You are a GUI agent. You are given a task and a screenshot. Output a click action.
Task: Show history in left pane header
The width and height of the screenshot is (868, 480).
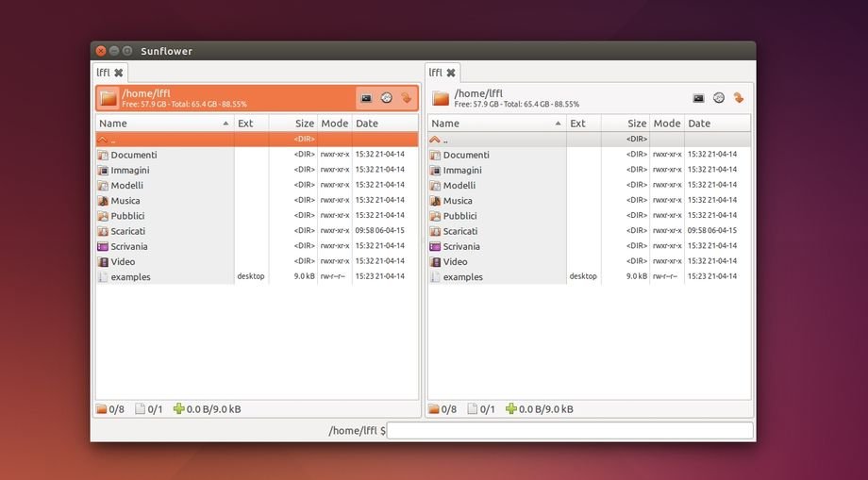point(386,98)
